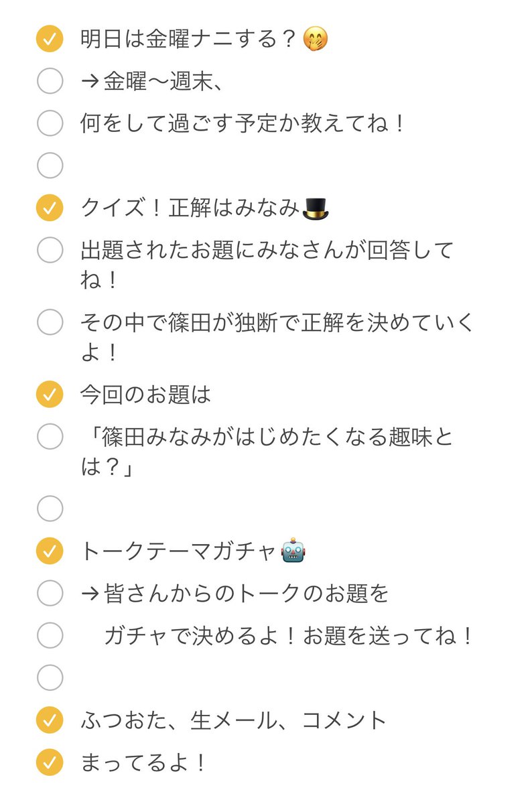Check the 何をして過ごす予定か教えてね！ checkbox
This screenshot has height=804, width=532.
pos(49,123)
